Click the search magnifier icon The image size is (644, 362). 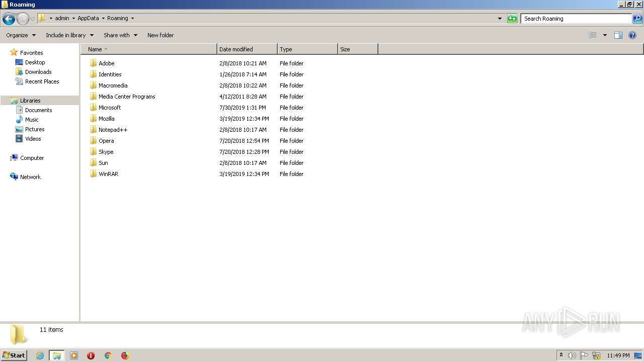point(637,19)
